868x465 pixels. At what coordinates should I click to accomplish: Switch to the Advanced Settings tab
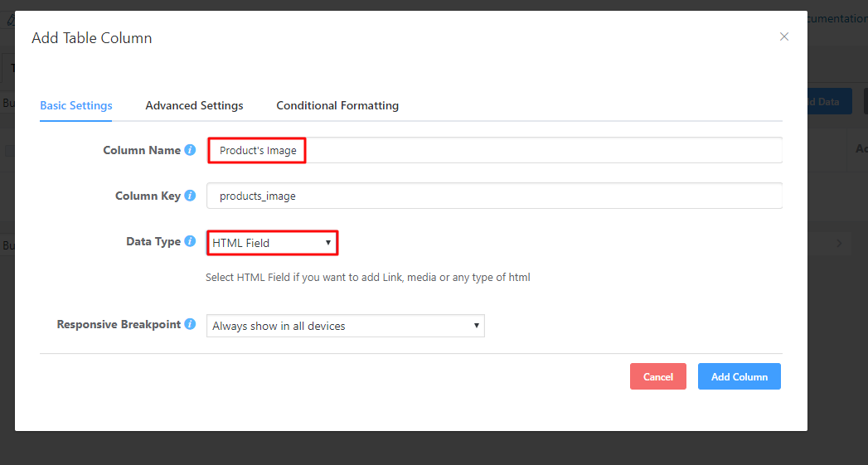(194, 105)
